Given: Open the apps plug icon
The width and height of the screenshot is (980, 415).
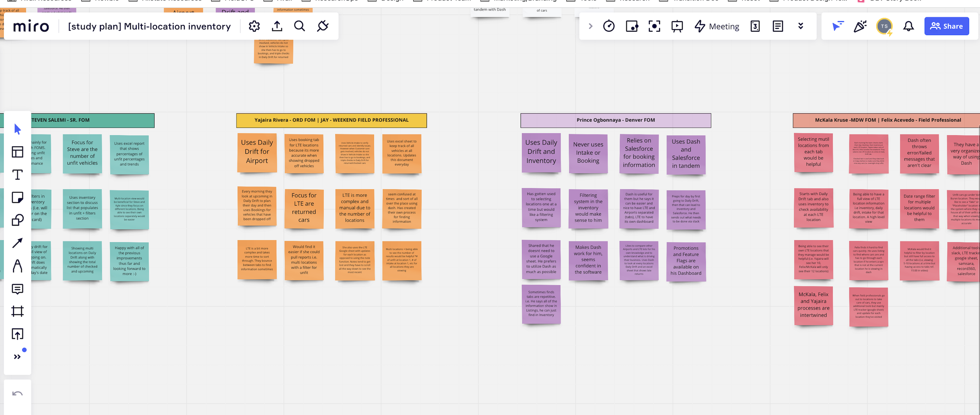Looking at the screenshot, I should point(323,26).
